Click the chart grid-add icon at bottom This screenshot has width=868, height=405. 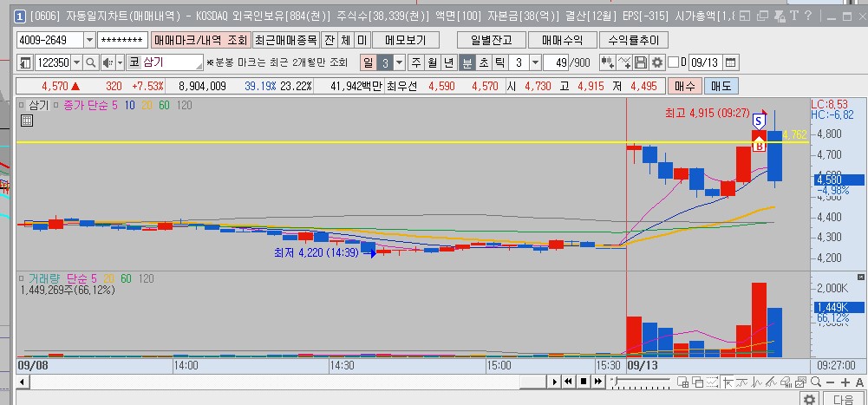pyautogui.click(x=682, y=382)
